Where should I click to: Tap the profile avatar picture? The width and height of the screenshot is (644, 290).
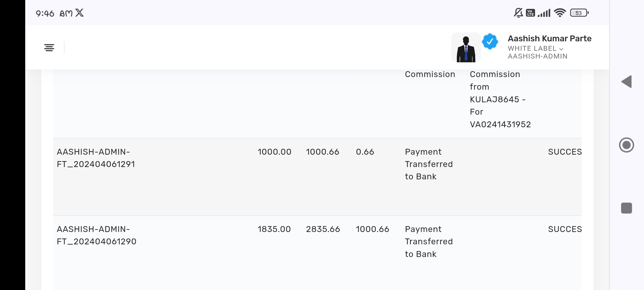click(x=466, y=48)
